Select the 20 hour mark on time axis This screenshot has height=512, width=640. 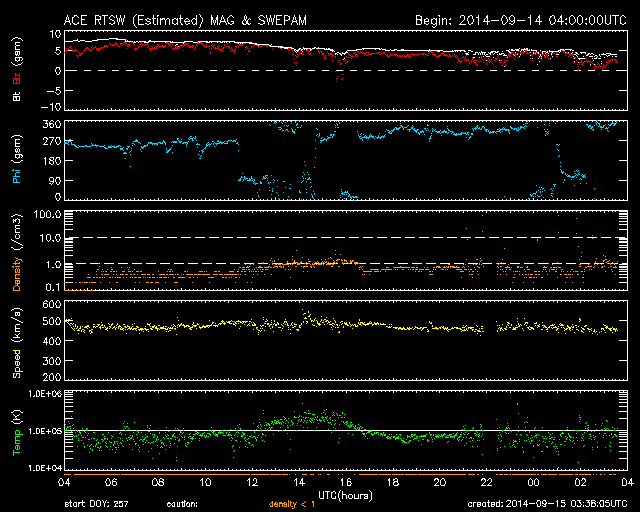(x=439, y=482)
